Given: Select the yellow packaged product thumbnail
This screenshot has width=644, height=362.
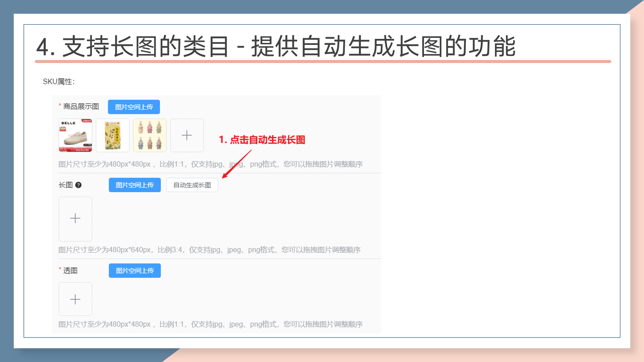Looking at the screenshot, I should click(113, 135).
